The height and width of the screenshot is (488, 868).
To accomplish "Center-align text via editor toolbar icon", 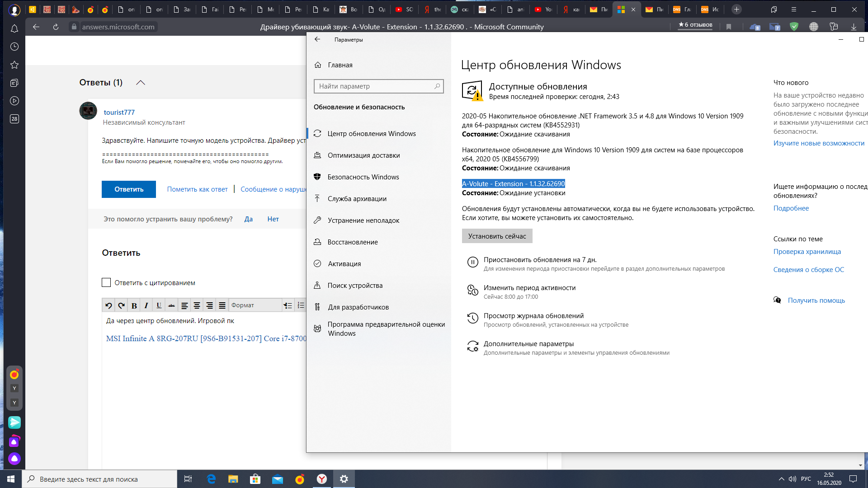I will (x=197, y=305).
